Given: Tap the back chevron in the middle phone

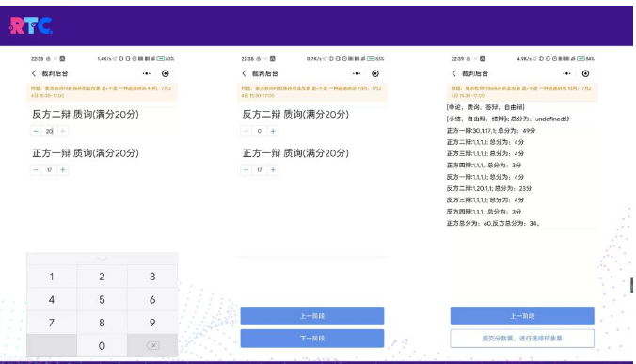Looking at the screenshot, I should (x=244, y=73).
